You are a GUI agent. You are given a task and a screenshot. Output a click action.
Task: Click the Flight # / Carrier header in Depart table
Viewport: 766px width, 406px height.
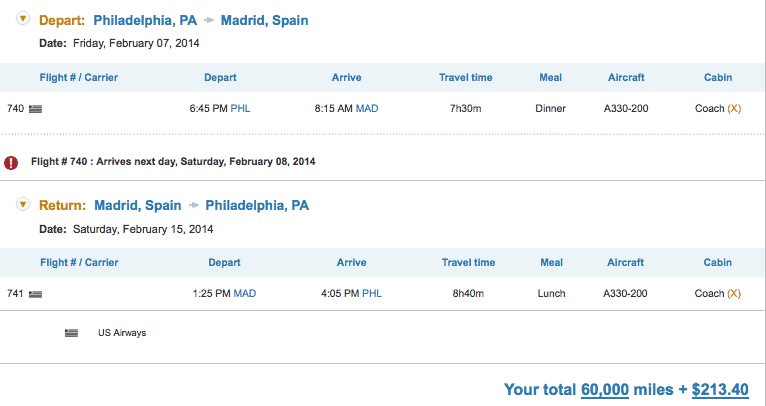(x=79, y=77)
